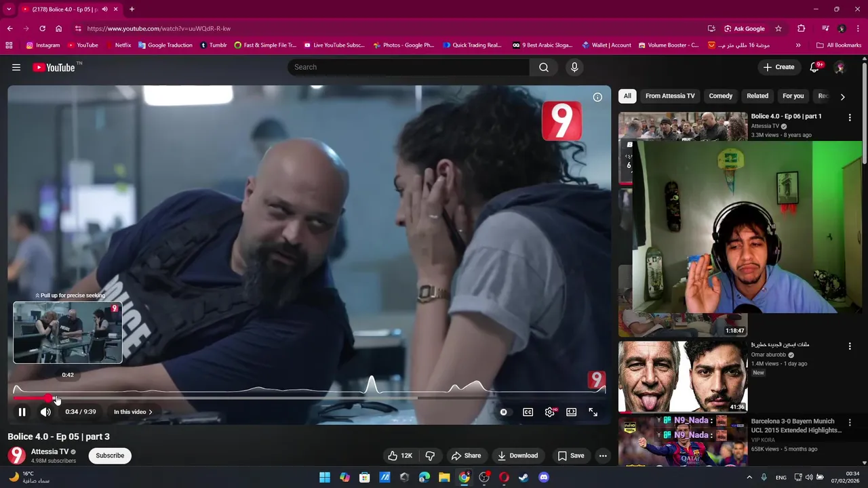
Task: Toggle the autoplay switch in player
Action: pyautogui.click(x=503, y=411)
